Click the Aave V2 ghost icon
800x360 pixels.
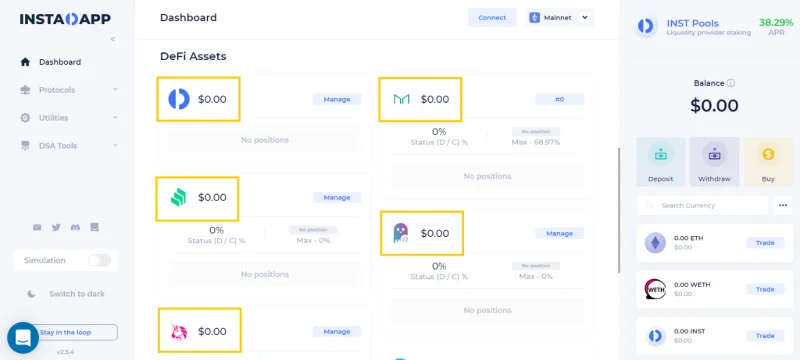(x=401, y=233)
